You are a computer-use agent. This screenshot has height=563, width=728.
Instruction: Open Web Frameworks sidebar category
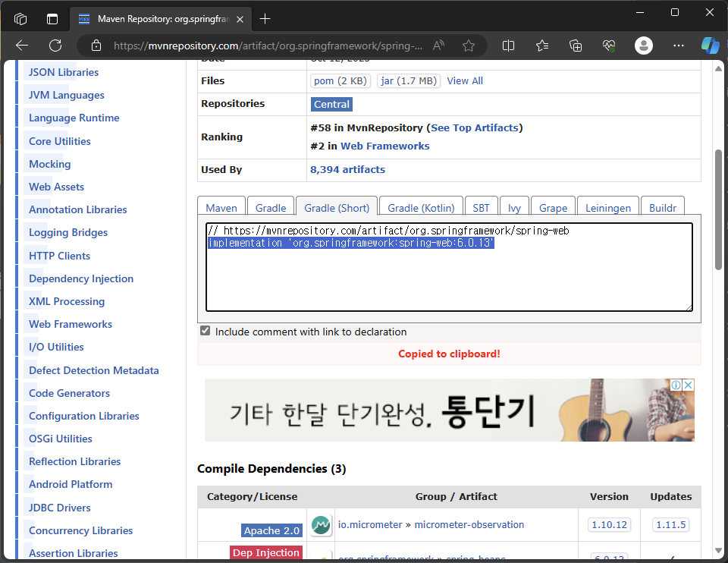[70, 324]
